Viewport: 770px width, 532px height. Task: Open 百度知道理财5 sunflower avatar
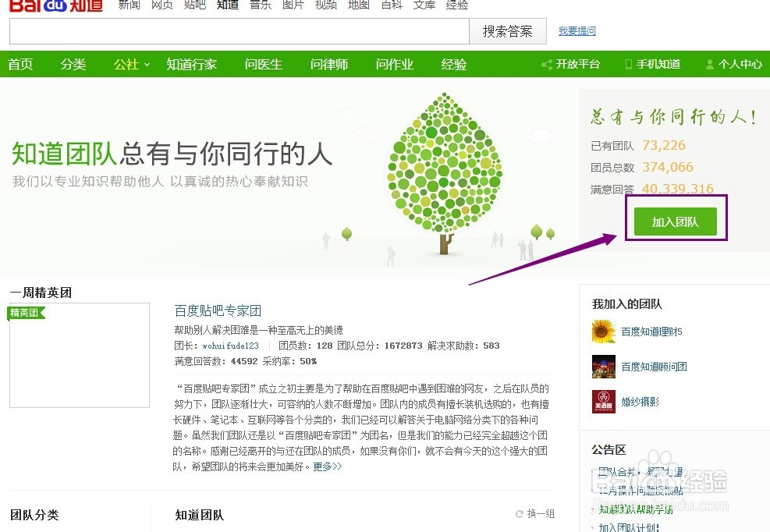pos(604,332)
